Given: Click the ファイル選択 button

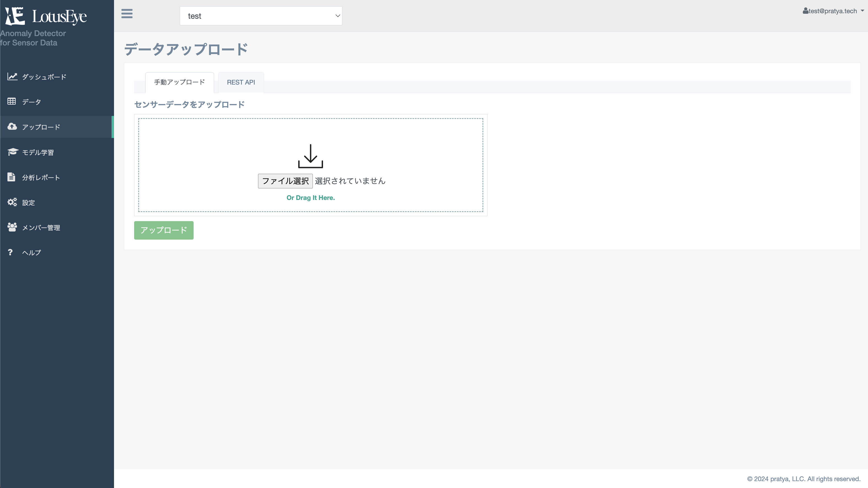Looking at the screenshot, I should point(285,181).
